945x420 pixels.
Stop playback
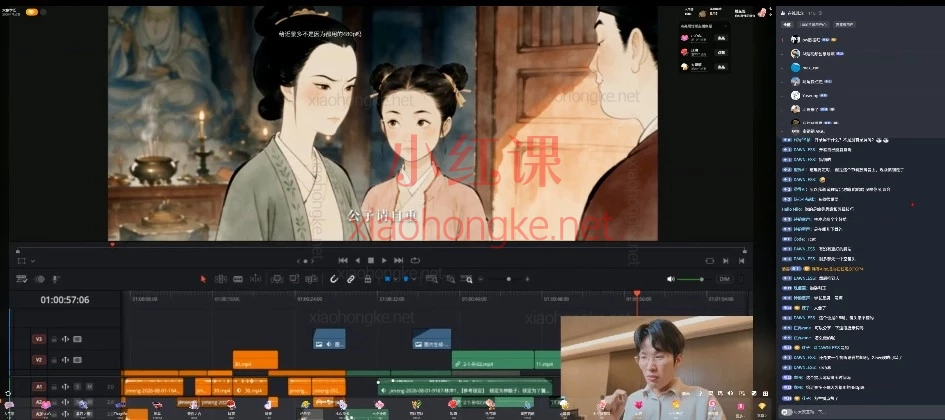click(371, 260)
